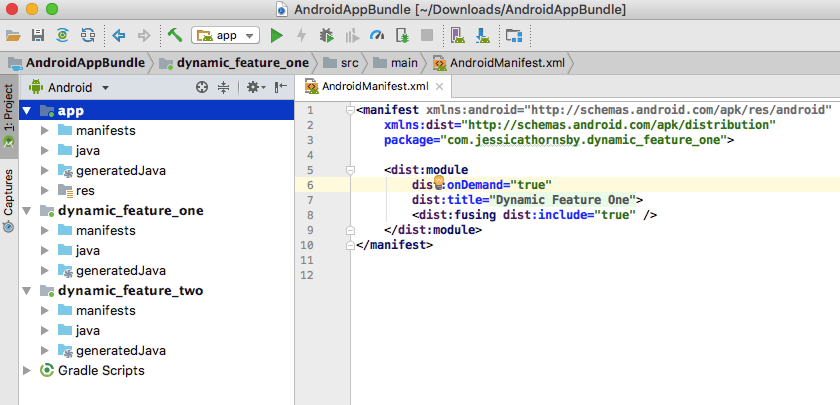Click the Apply Changes lightning bolt icon
The image size is (840, 405).
pyautogui.click(x=302, y=36)
